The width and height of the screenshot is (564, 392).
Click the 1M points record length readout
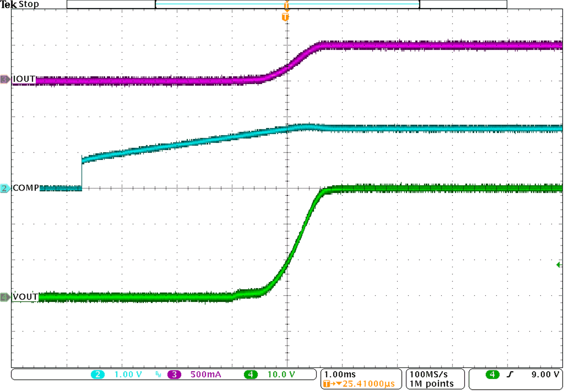[x=432, y=384]
